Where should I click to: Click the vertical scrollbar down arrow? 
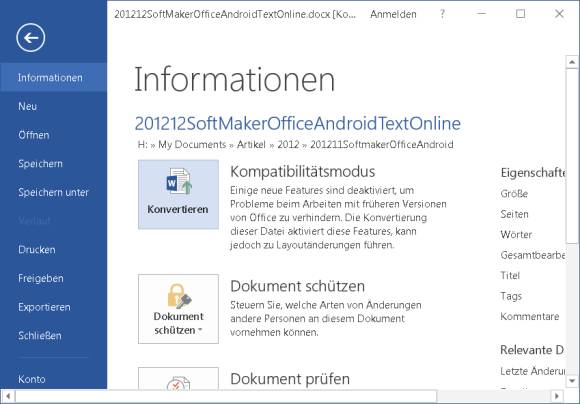click(x=572, y=380)
